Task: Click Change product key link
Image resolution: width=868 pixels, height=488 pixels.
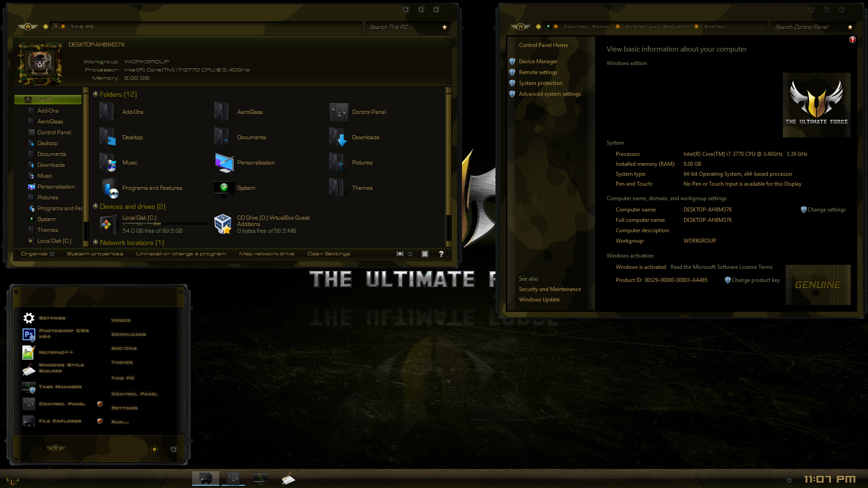Action: tap(755, 280)
